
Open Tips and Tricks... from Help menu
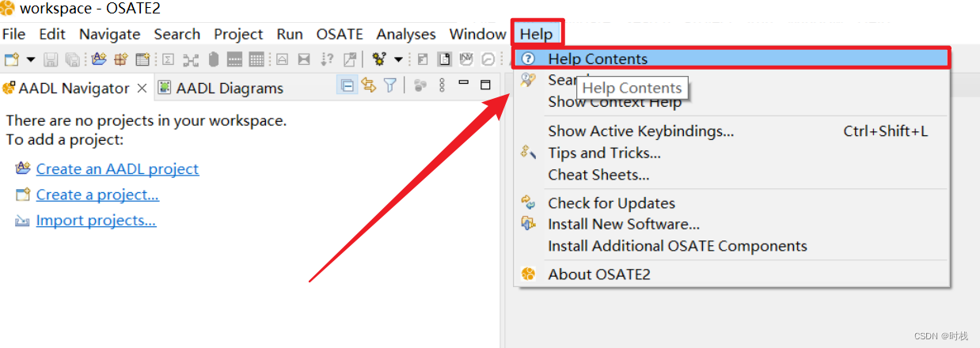point(731,153)
